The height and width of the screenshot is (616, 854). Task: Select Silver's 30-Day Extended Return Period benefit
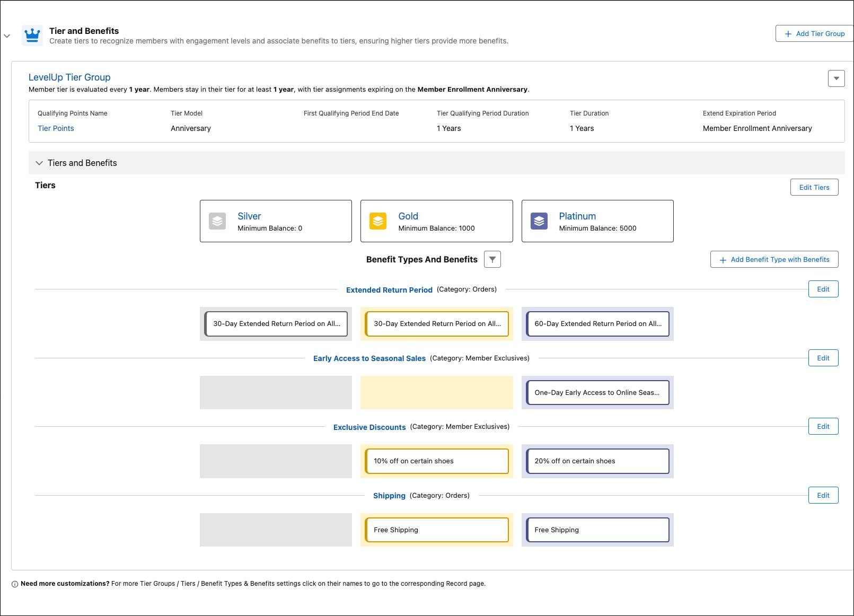pyautogui.click(x=276, y=324)
